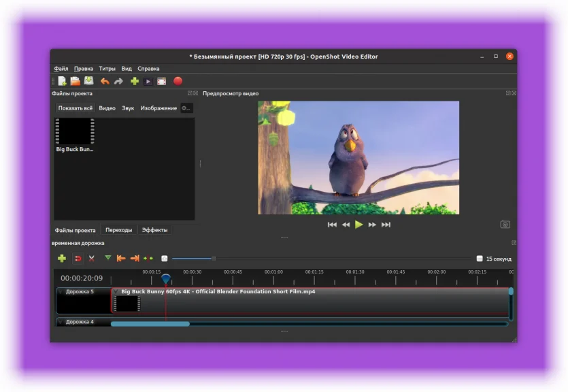The image size is (568, 392).
Task: Toggle the red magnet snapping button
Action: [x=78, y=259]
